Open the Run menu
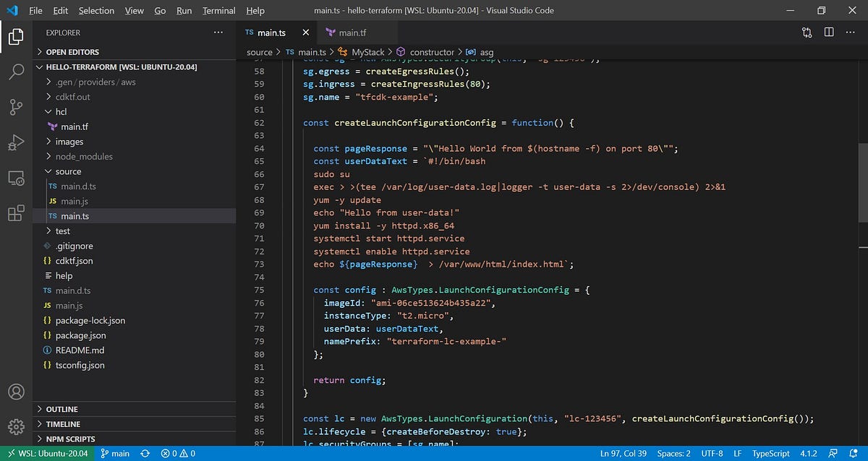868x461 pixels. click(184, 11)
